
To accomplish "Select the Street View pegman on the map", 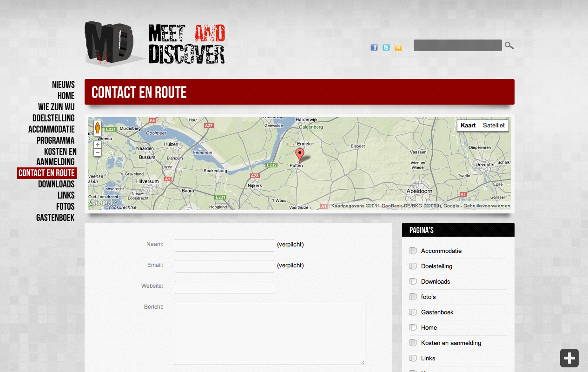I will tap(98, 128).
